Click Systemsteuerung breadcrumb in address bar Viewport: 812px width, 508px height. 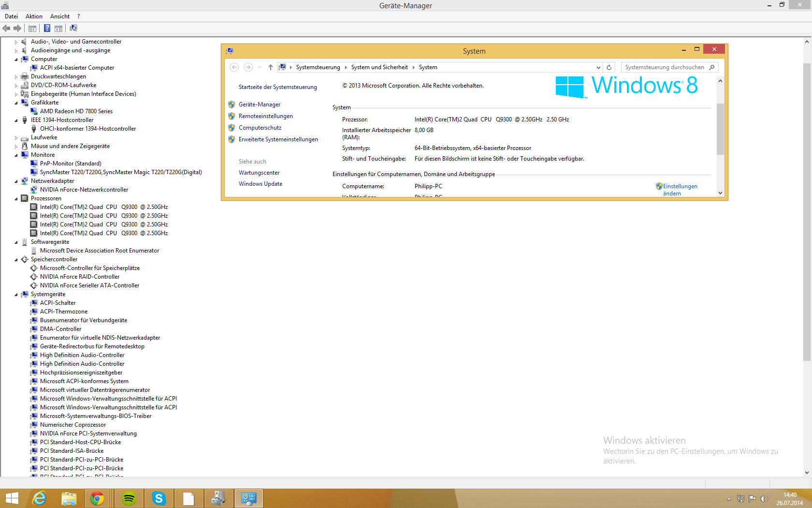[x=318, y=67]
